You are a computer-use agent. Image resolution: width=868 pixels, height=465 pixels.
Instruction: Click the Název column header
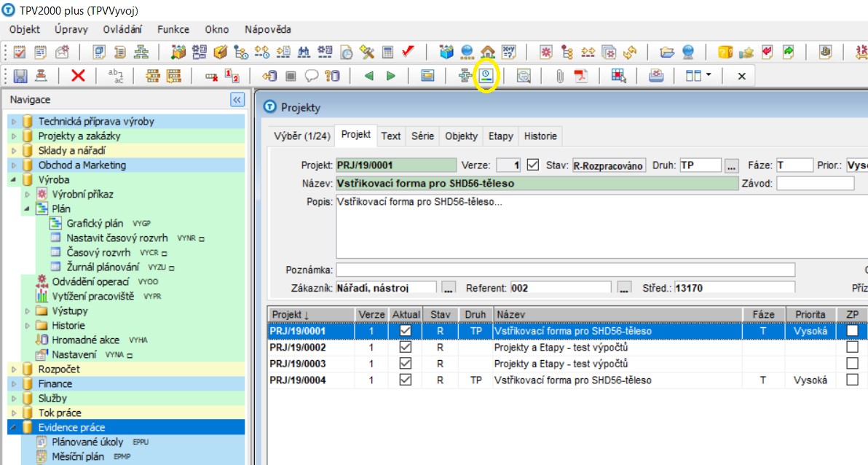pyautogui.click(x=618, y=314)
